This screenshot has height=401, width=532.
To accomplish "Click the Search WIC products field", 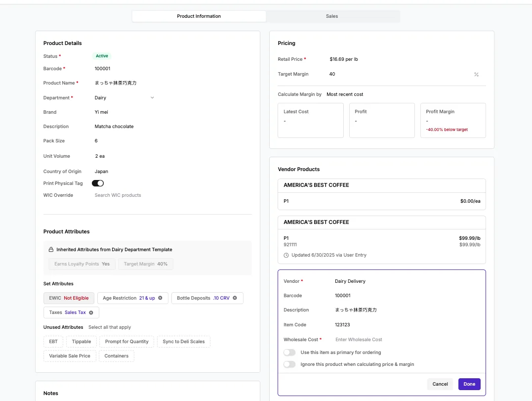I will 118,195.
